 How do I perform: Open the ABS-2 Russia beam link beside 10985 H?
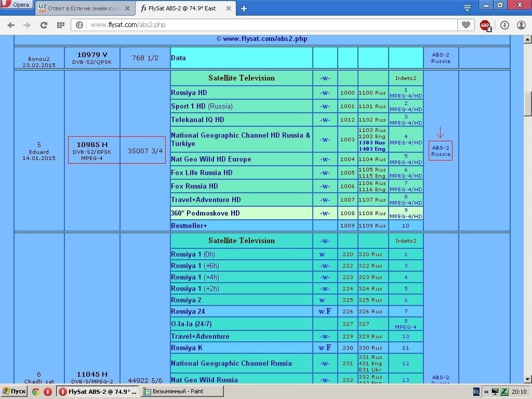[441, 151]
